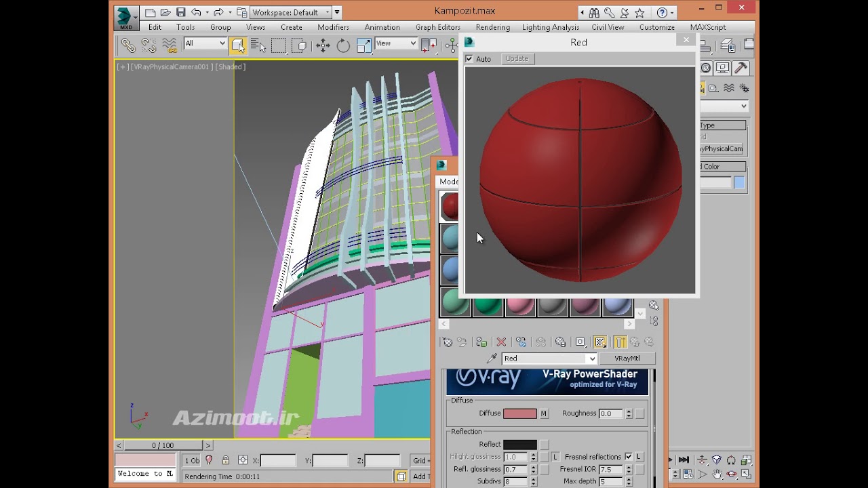Uncheck the Auto preview checkbox
The height and width of the screenshot is (488, 868).
469,59
